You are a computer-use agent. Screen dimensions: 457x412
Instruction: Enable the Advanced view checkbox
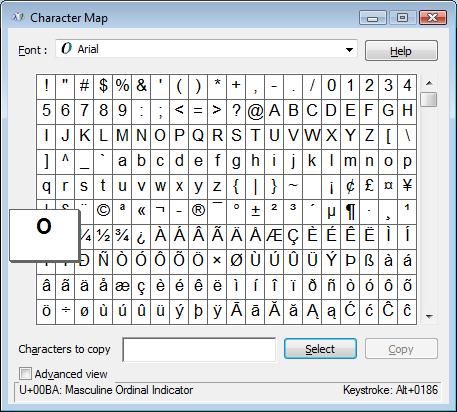(25, 374)
